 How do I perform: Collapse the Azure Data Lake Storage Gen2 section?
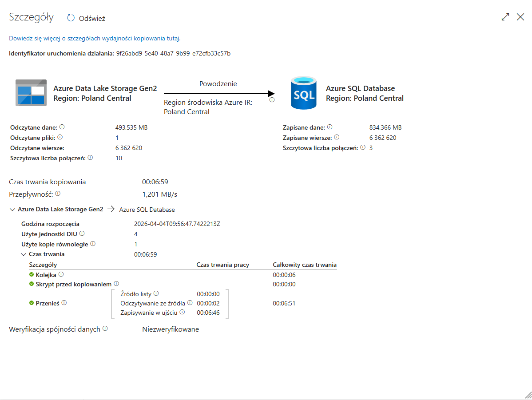(x=12, y=210)
